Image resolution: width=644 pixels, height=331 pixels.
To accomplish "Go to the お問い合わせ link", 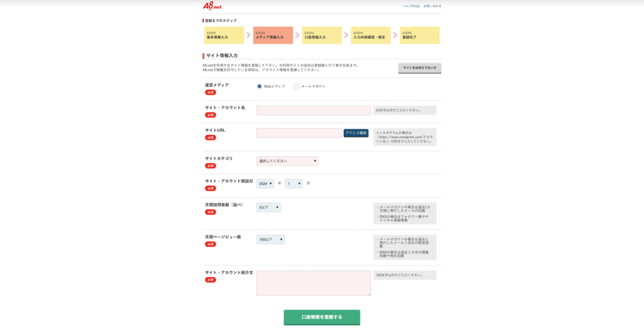I will (x=432, y=6).
